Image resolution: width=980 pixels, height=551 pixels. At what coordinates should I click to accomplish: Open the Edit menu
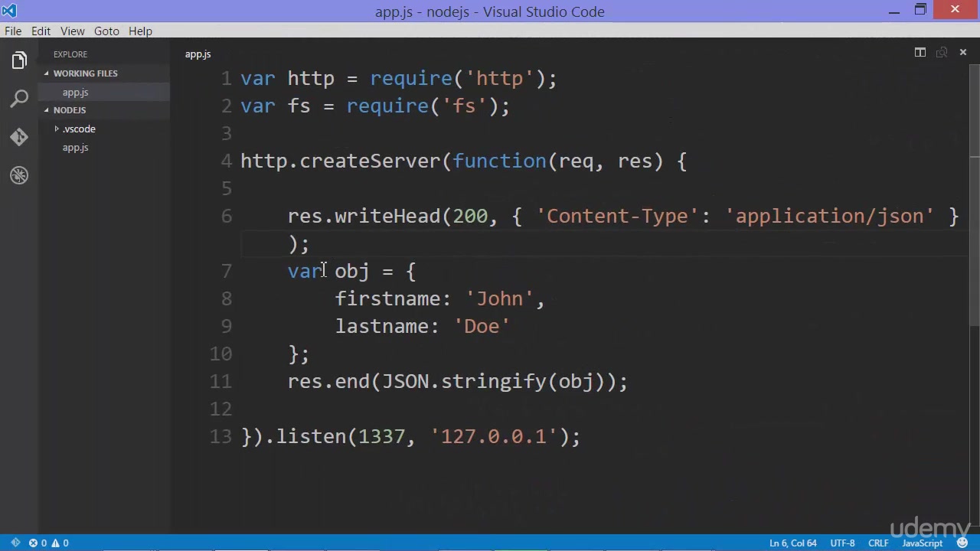tap(41, 31)
